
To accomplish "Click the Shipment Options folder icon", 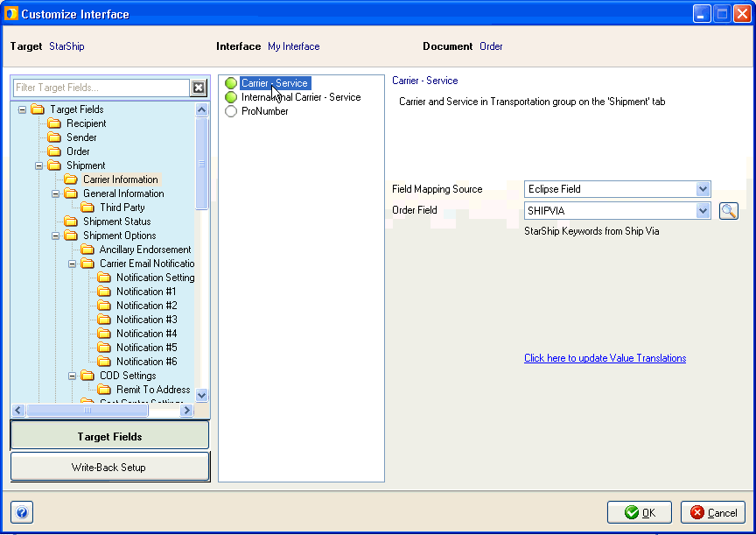I will point(71,236).
